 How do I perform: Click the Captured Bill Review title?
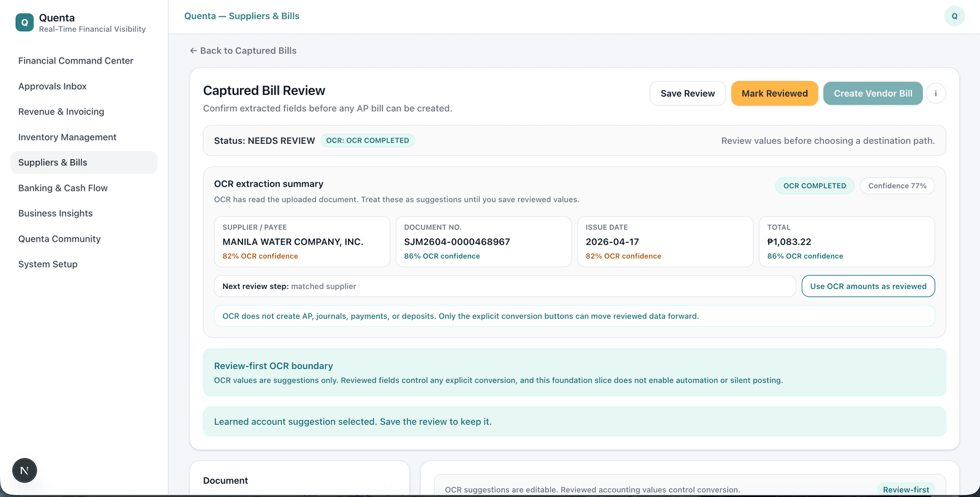point(264,91)
